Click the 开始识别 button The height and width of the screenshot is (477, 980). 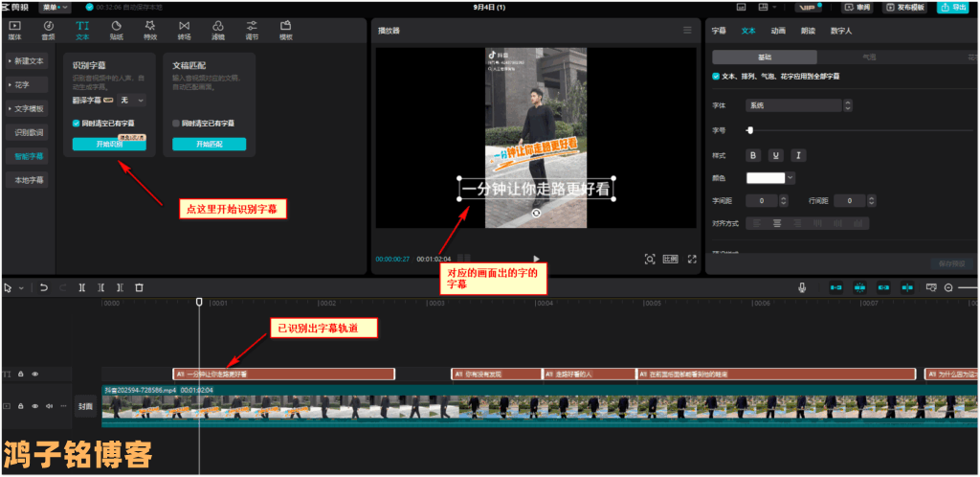tap(108, 144)
